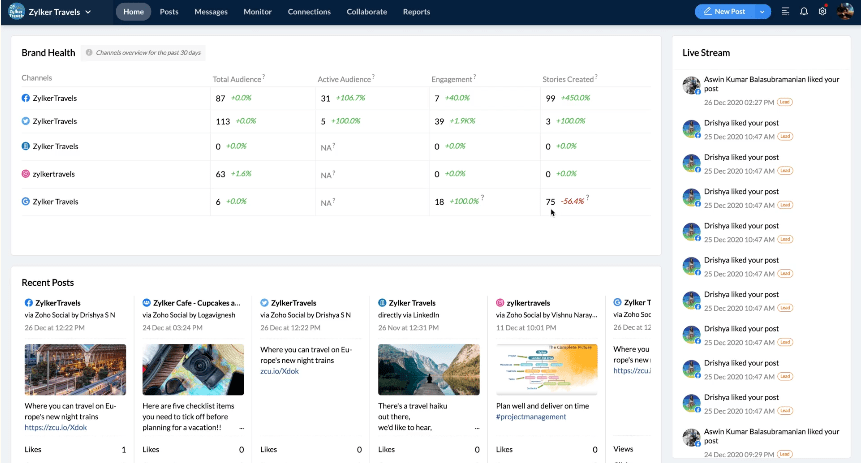The height and width of the screenshot is (463, 861).
Task: Open the notifications bell
Action: tap(804, 12)
